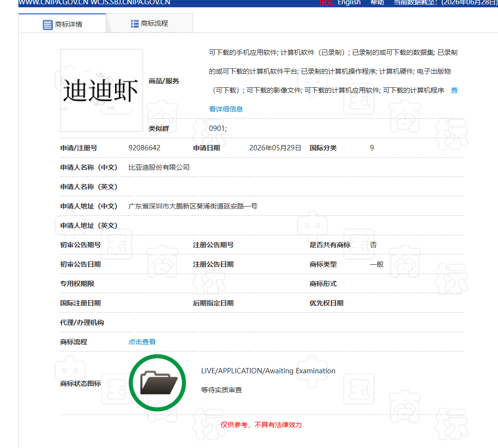The image size is (498, 448).
Task: Select application date 2026年05月29日
Action: (275, 148)
